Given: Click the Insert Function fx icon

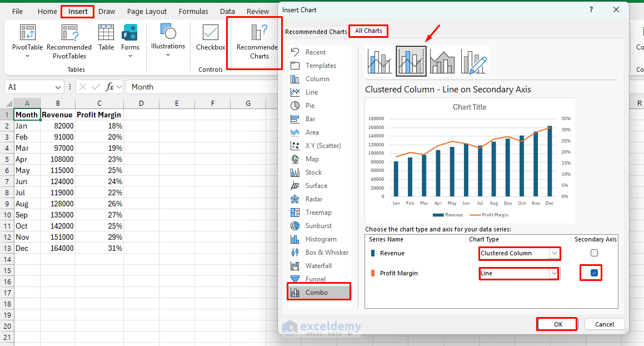Looking at the screenshot, I should tap(109, 87).
